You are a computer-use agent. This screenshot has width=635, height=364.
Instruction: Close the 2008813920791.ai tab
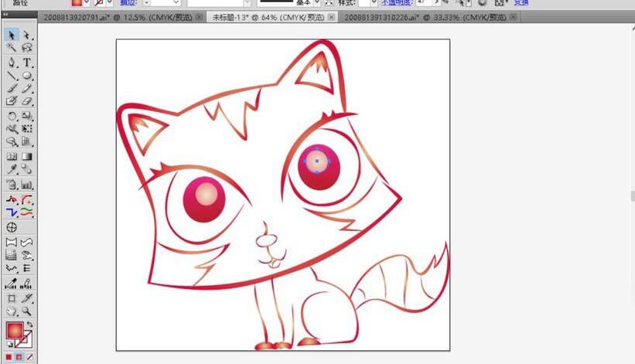tap(199, 17)
